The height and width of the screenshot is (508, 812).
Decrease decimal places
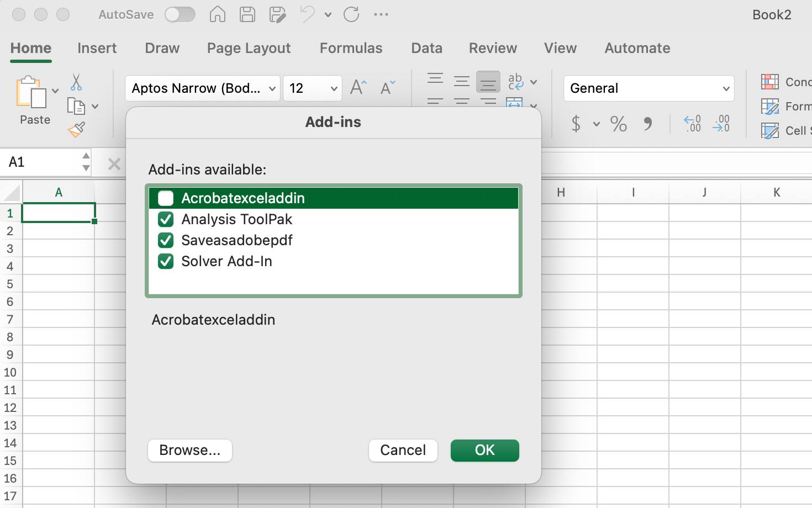(x=721, y=123)
